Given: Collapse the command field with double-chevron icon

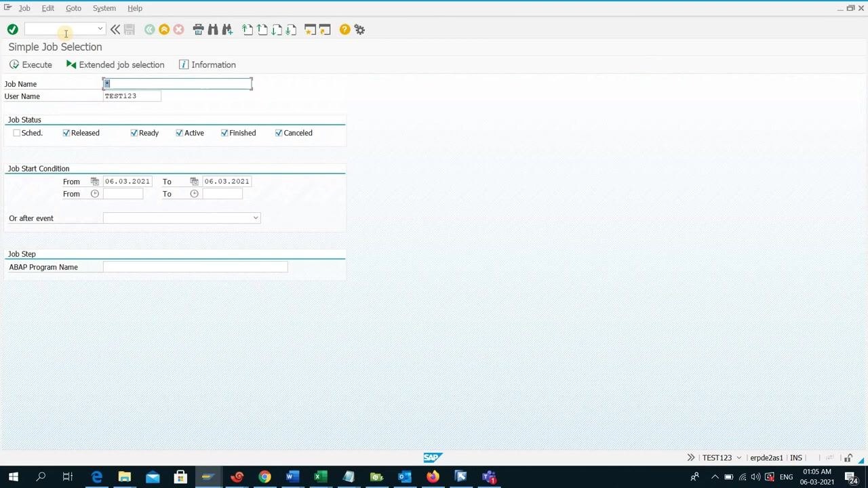Looking at the screenshot, I should (x=115, y=29).
